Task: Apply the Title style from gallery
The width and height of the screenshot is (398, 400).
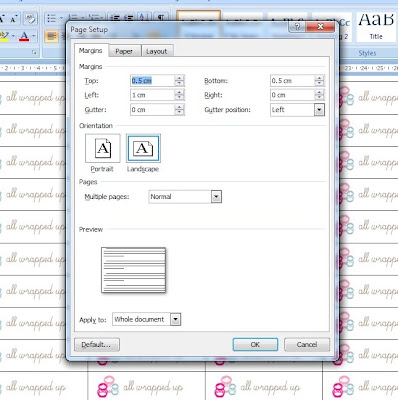Action: [x=376, y=27]
